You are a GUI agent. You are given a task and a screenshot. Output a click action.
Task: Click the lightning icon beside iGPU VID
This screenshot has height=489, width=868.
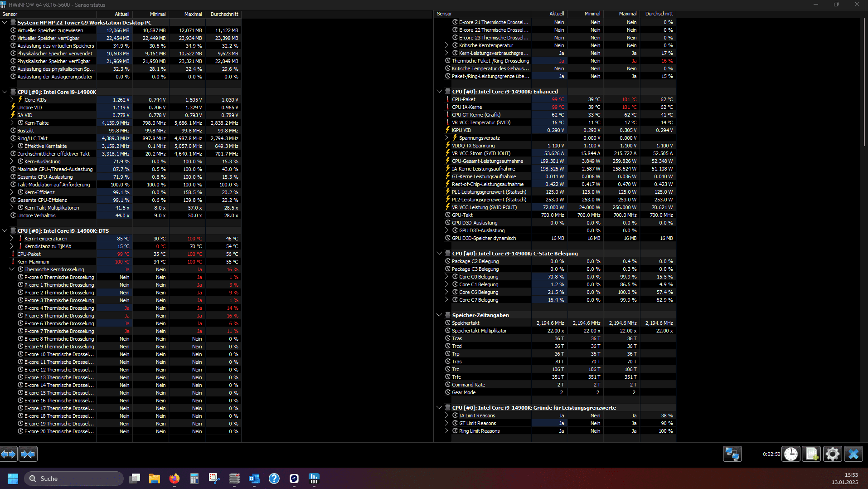(x=448, y=130)
